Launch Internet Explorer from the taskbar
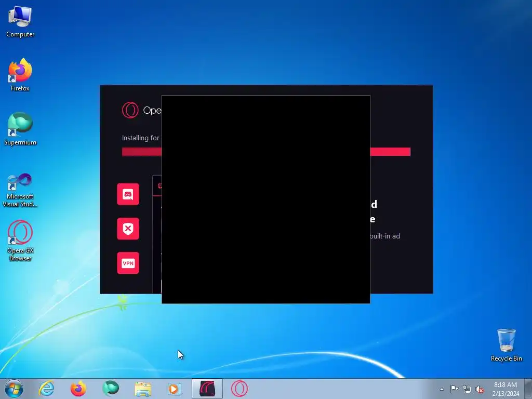The height and width of the screenshot is (399, 532). click(46, 389)
